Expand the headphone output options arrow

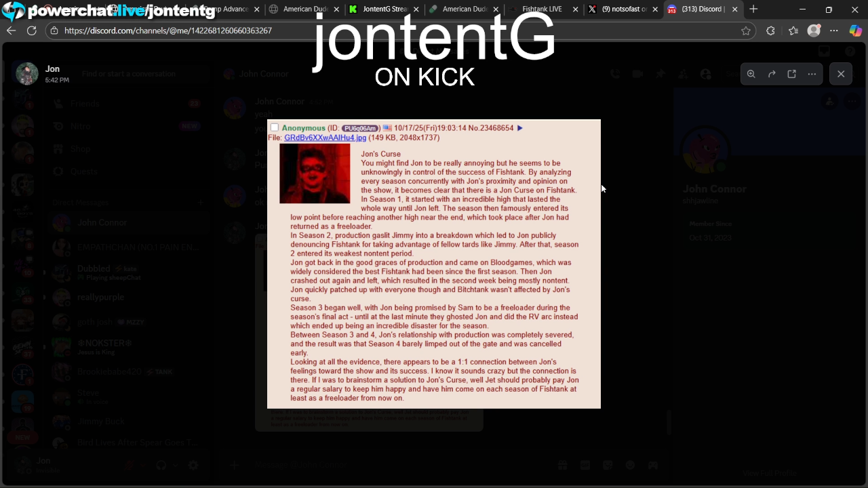coord(175,466)
